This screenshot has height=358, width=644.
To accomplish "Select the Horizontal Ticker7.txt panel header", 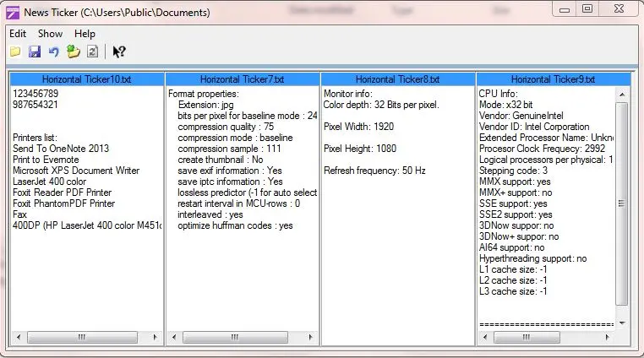I will [242, 79].
